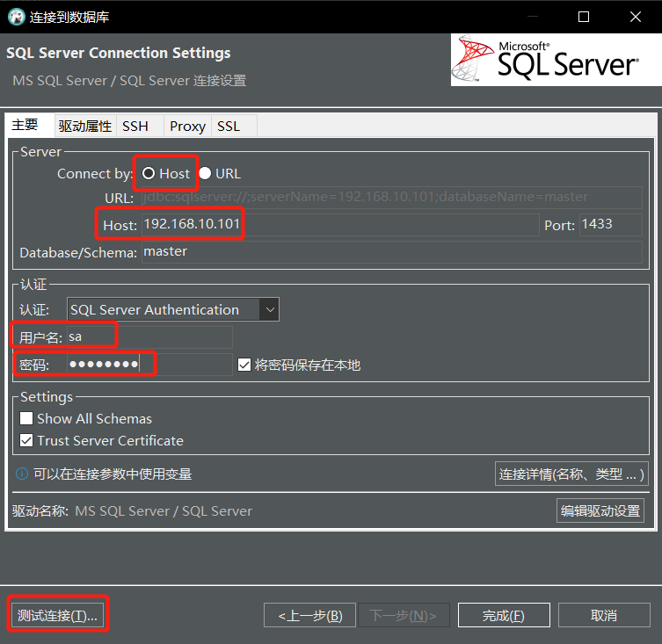Image resolution: width=662 pixels, height=644 pixels.
Task: Select the URL radio button
Action: pos(205,173)
